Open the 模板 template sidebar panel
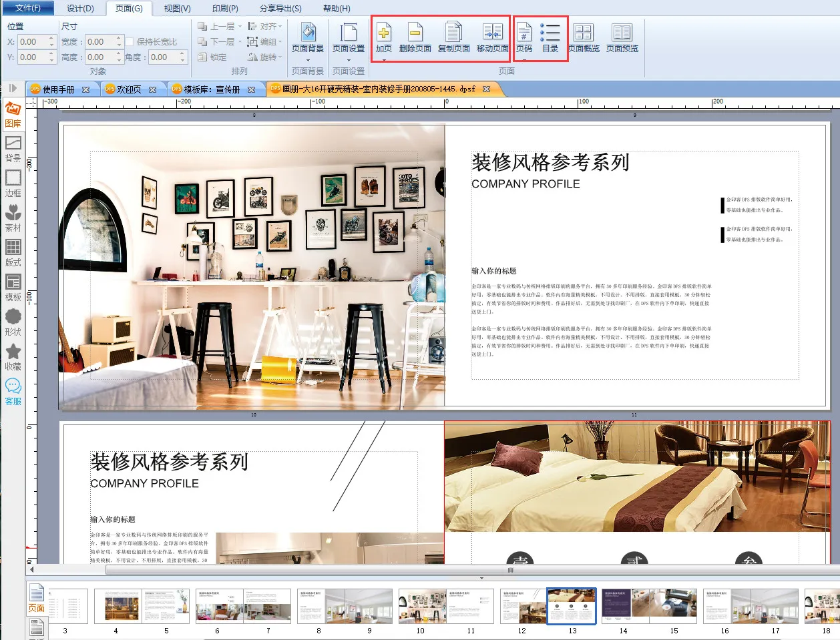840x640 pixels. 13,288
